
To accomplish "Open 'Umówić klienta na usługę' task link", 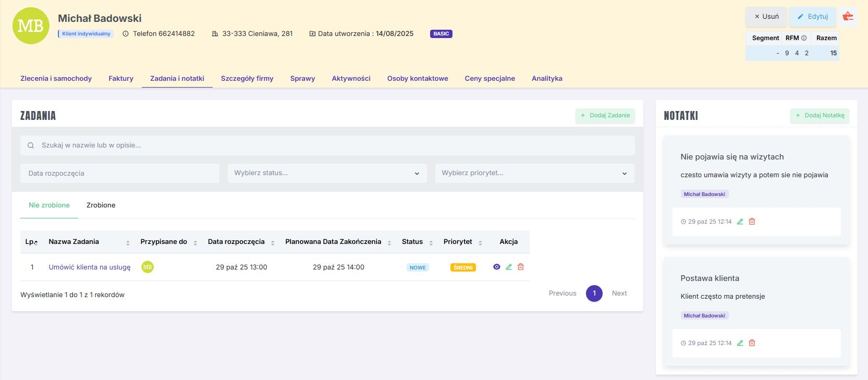I will pyautogui.click(x=90, y=267).
